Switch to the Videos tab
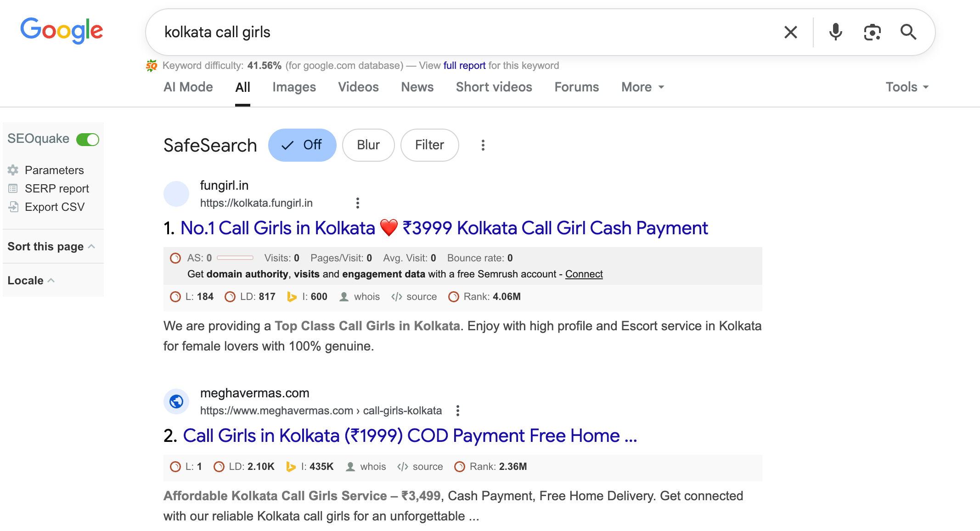 point(358,87)
